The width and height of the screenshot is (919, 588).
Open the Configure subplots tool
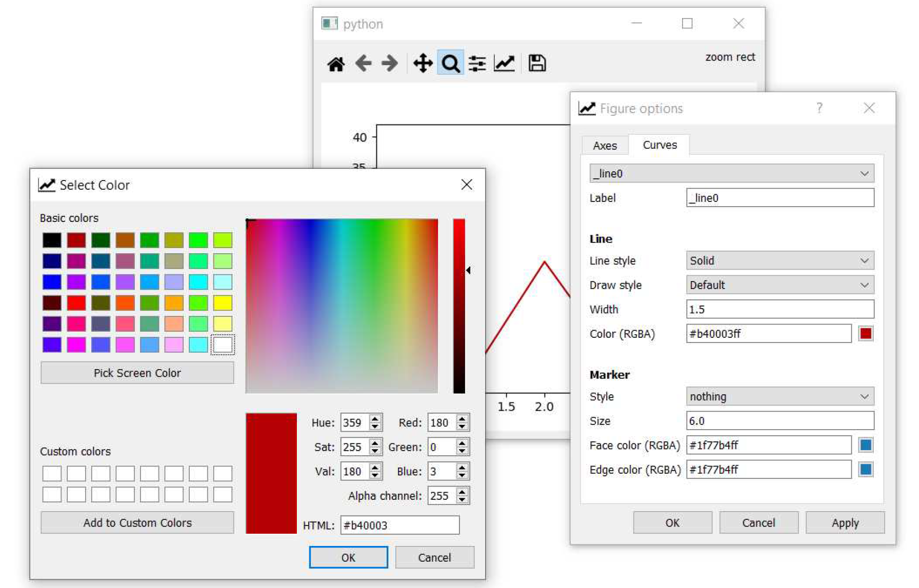(x=477, y=64)
